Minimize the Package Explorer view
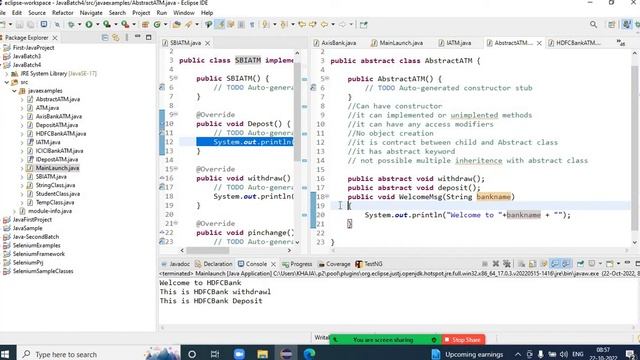Viewport: 640px width, 360px height. [138, 37]
